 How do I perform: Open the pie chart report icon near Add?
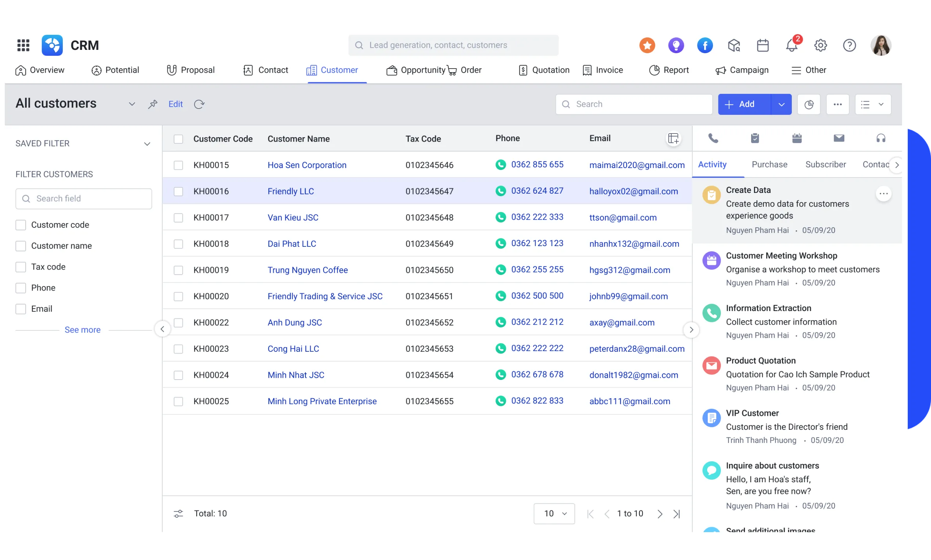809,104
